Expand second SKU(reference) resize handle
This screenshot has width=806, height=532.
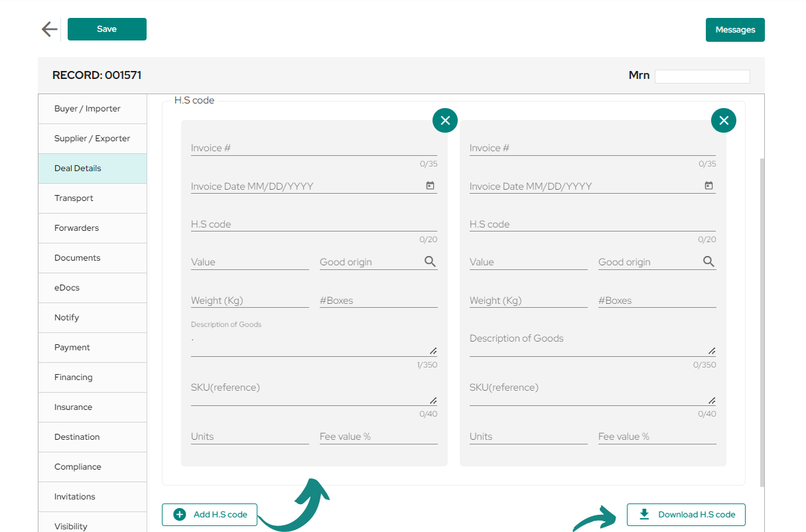[712, 400]
